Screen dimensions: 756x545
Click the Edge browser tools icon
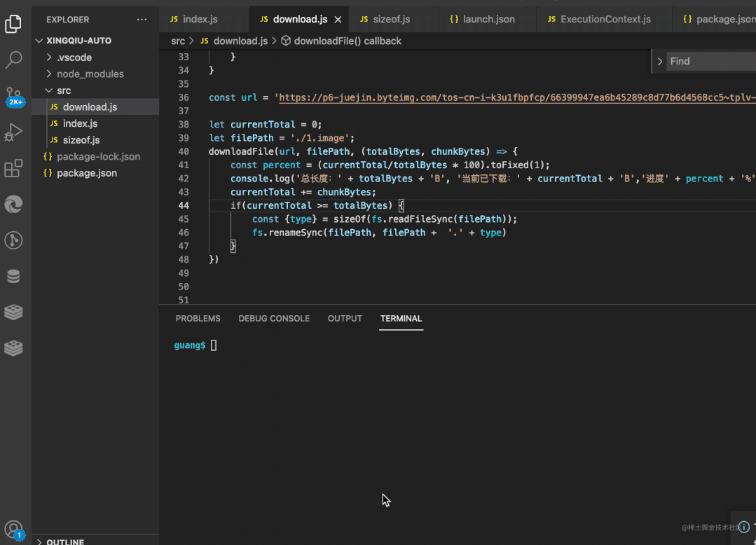tap(14, 205)
